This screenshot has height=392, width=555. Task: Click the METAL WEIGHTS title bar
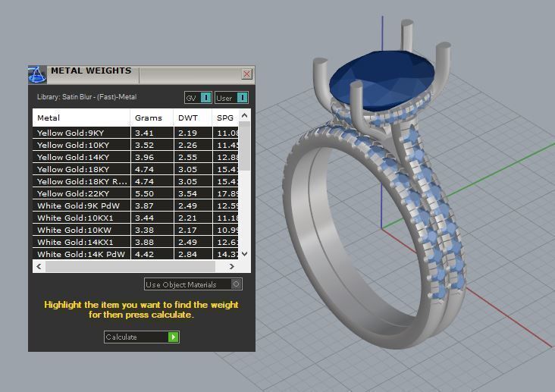click(142, 75)
